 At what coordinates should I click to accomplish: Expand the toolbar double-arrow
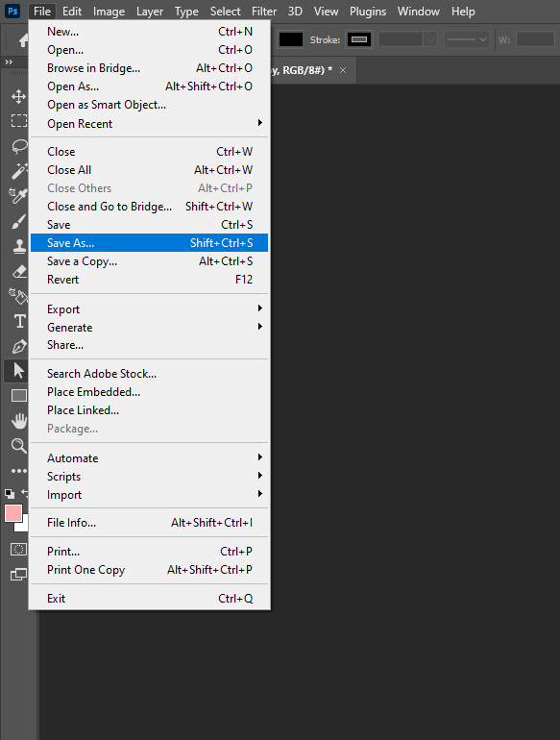9,62
